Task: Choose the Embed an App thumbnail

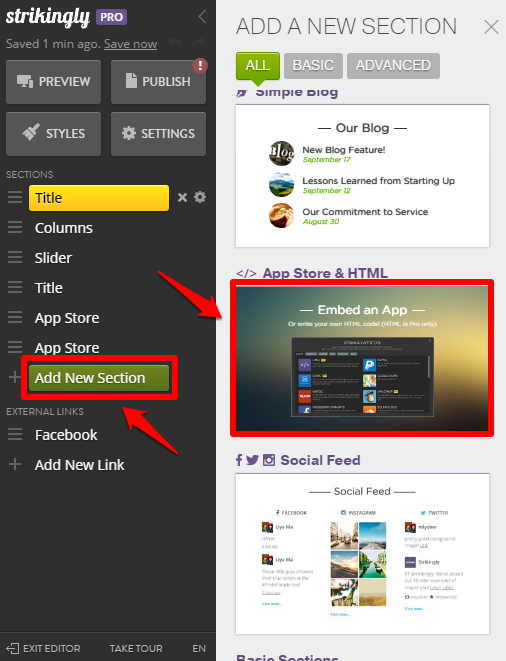Action: (362, 358)
